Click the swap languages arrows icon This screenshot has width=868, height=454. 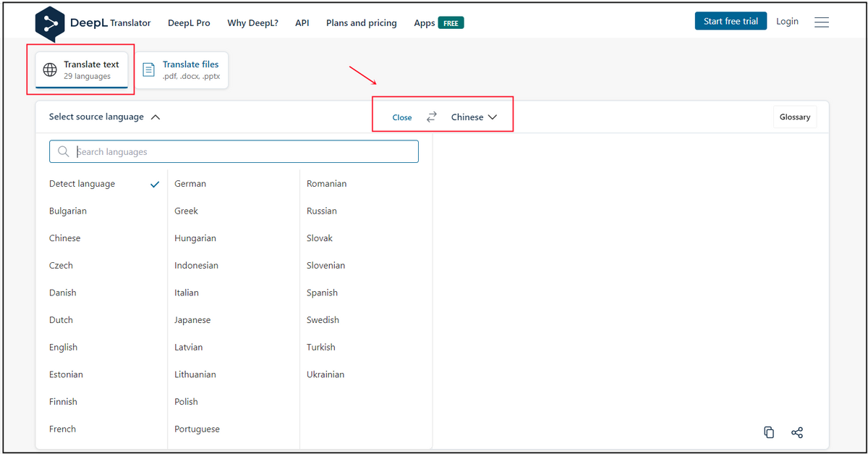432,117
